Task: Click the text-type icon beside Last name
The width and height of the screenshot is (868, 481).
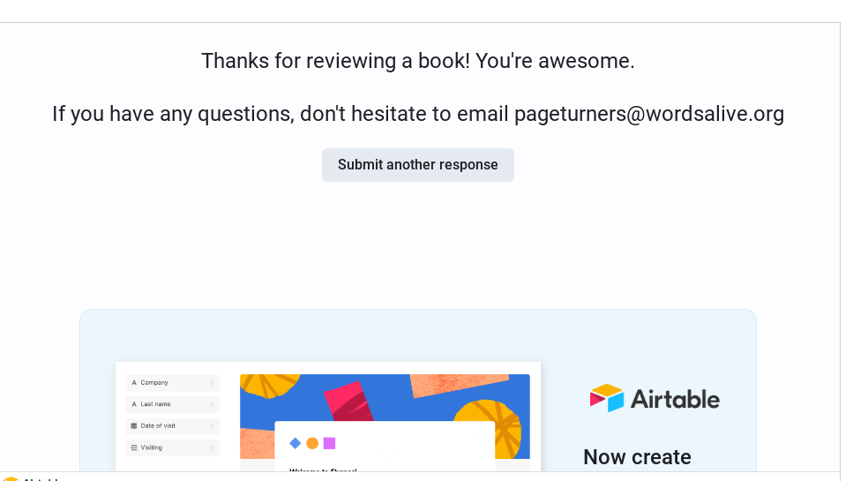Action: click(134, 404)
